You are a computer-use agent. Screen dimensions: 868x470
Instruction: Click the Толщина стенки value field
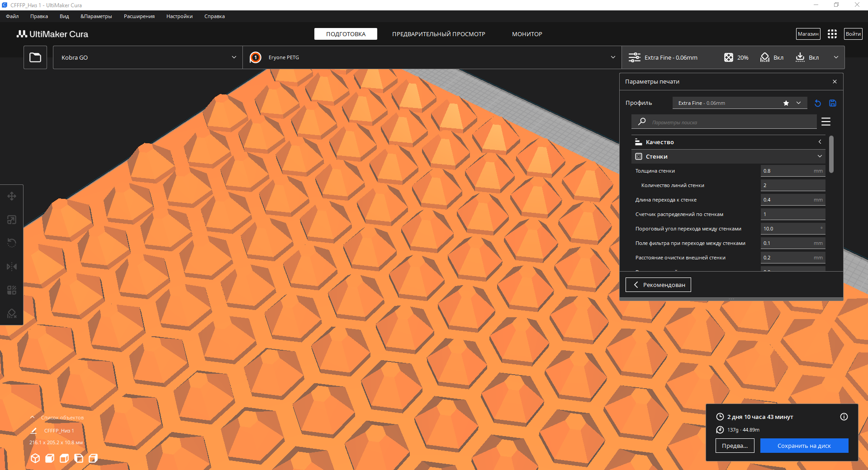point(787,171)
